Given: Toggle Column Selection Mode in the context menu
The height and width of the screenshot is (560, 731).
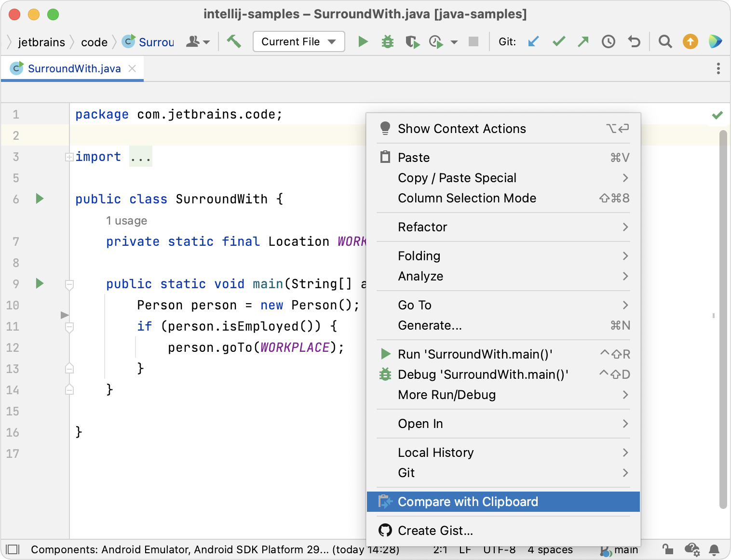Looking at the screenshot, I should pos(503,198).
